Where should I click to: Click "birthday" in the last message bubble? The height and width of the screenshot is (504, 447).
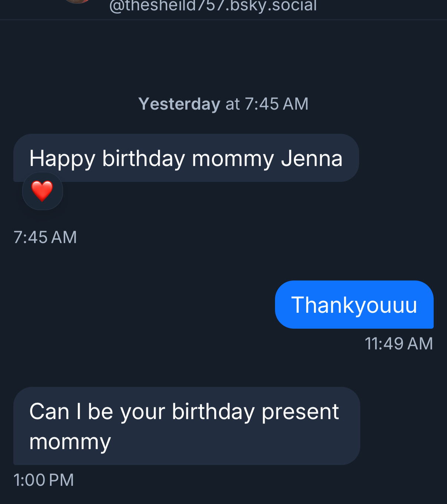coord(213,411)
